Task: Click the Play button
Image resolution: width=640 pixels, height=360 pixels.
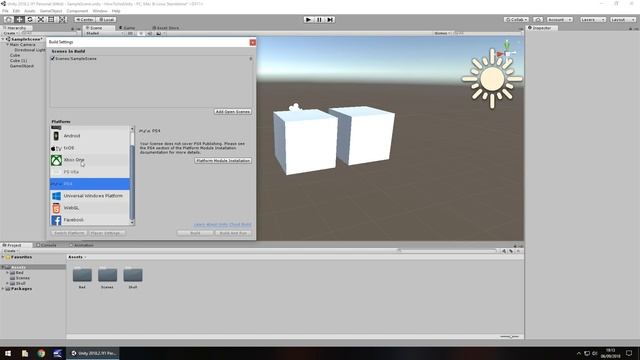Action: click(x=309, y=20)
